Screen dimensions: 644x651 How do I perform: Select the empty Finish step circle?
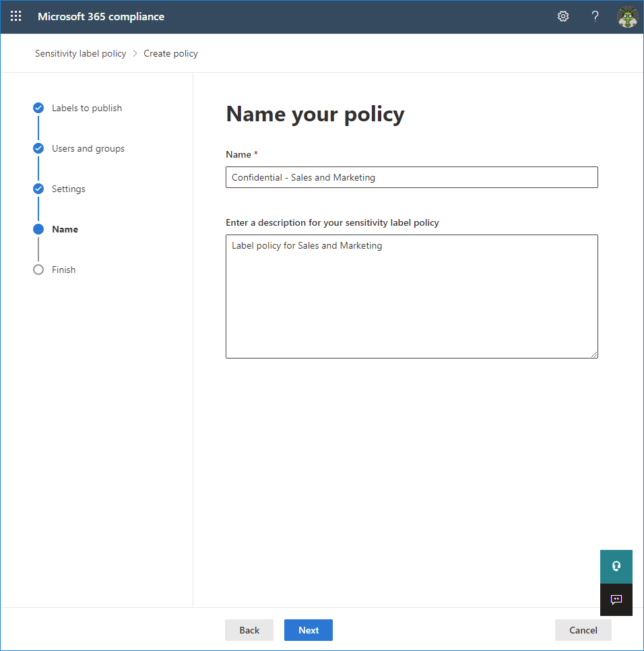[x=38, y=270]
